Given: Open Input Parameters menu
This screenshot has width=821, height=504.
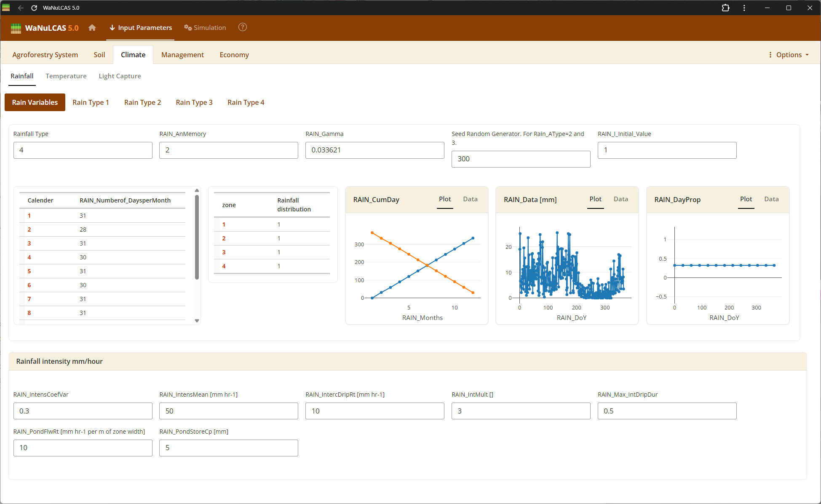Looking at the screenshot, I should tap(141, 28).
